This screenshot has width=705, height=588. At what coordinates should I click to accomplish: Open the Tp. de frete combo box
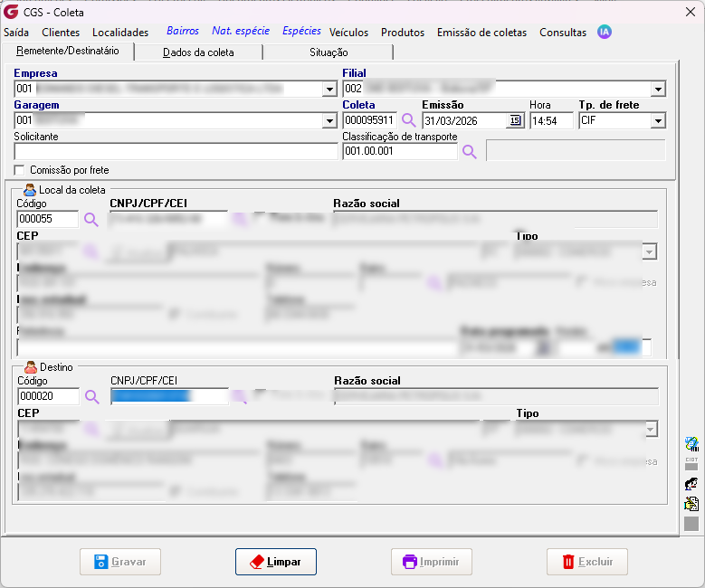point(658,120)
